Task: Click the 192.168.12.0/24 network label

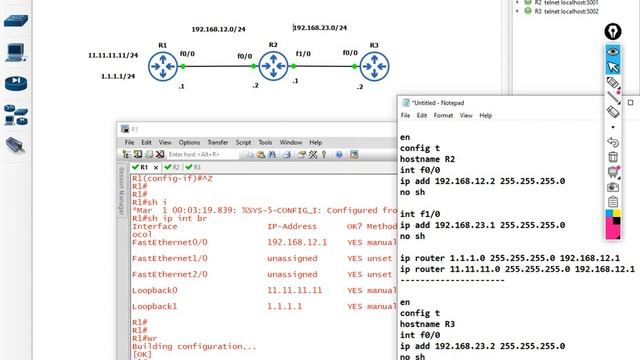Action: click(x=218, y=29)
